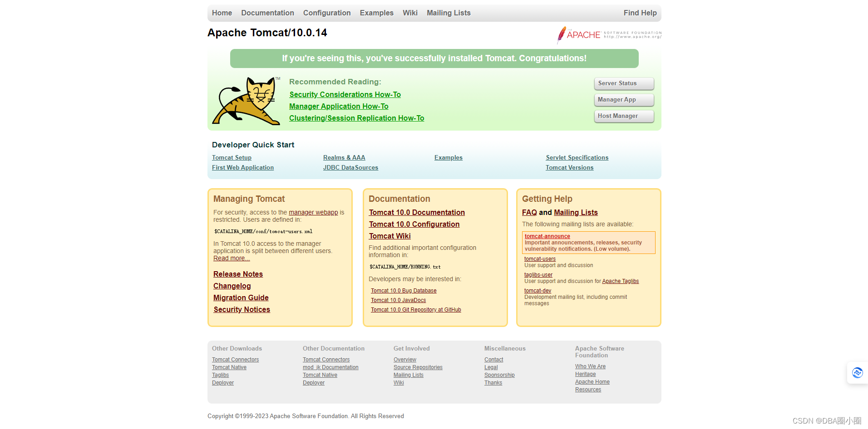Open Examples link under Developer Quick Start
Viewport: 868px width, 429px height.
pyautogui.click(x=449, y=157)
